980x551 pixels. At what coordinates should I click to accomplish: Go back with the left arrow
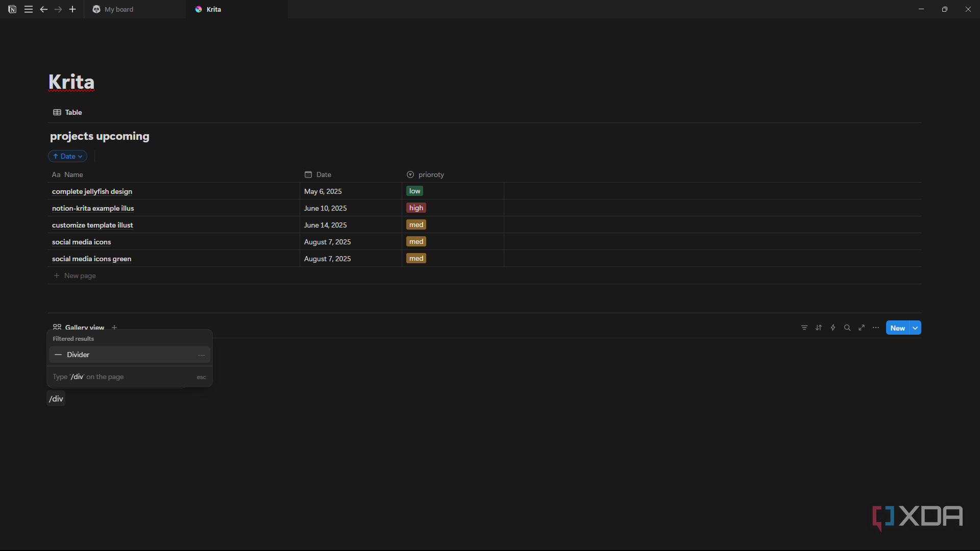pos(44,9)
